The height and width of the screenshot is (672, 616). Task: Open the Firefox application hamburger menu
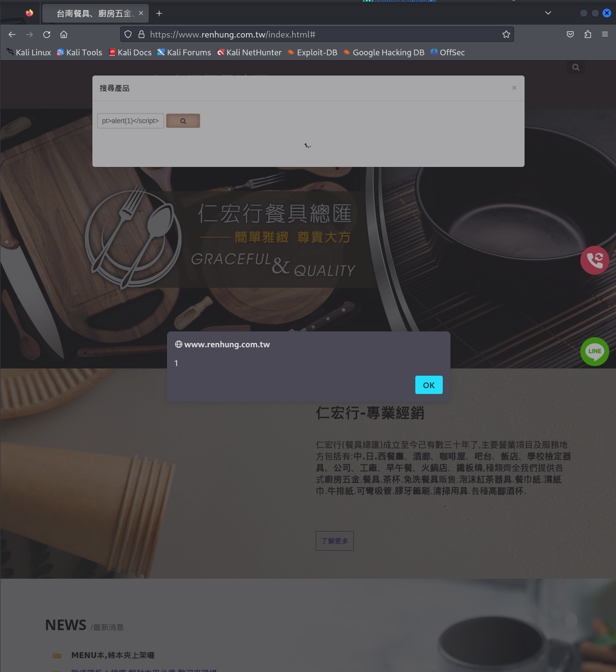point(605,34)
